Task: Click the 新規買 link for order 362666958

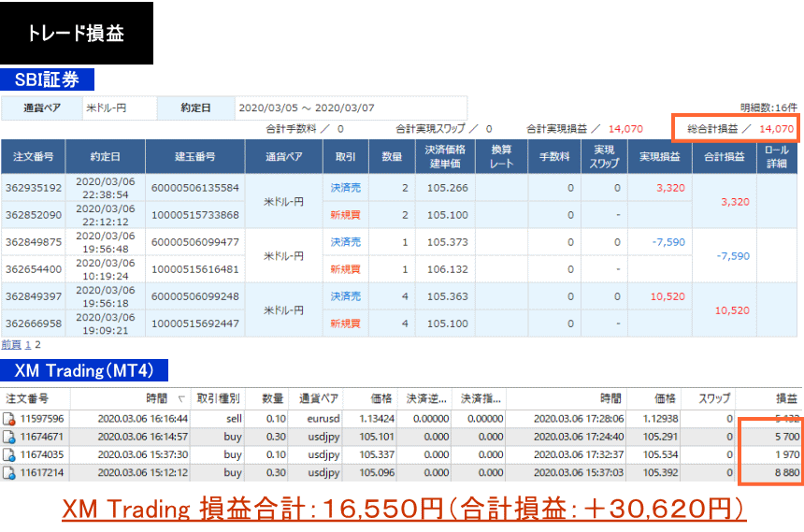Action: tap(345, 324)
